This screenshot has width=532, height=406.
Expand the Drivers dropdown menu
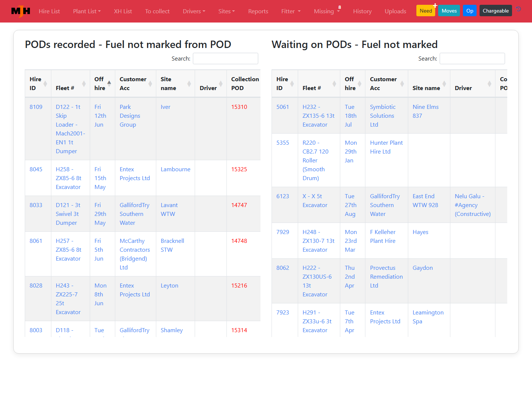pos(194,11)
